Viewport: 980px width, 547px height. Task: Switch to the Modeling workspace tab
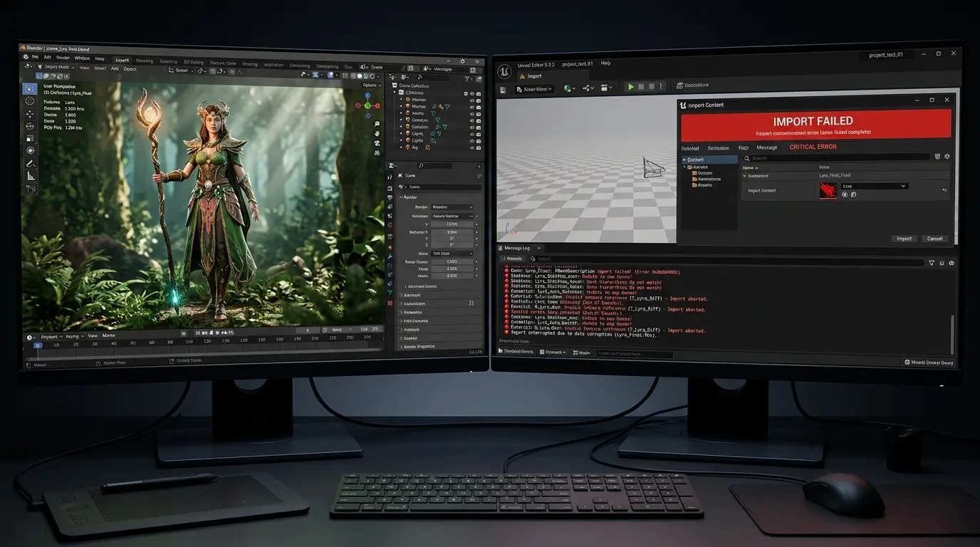coord(144,61)
